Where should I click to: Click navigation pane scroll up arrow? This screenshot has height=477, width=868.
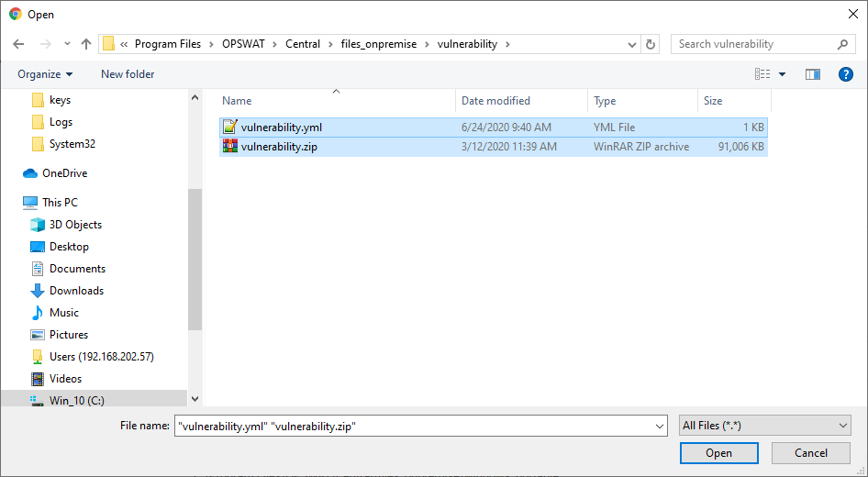tap(195, 97)
